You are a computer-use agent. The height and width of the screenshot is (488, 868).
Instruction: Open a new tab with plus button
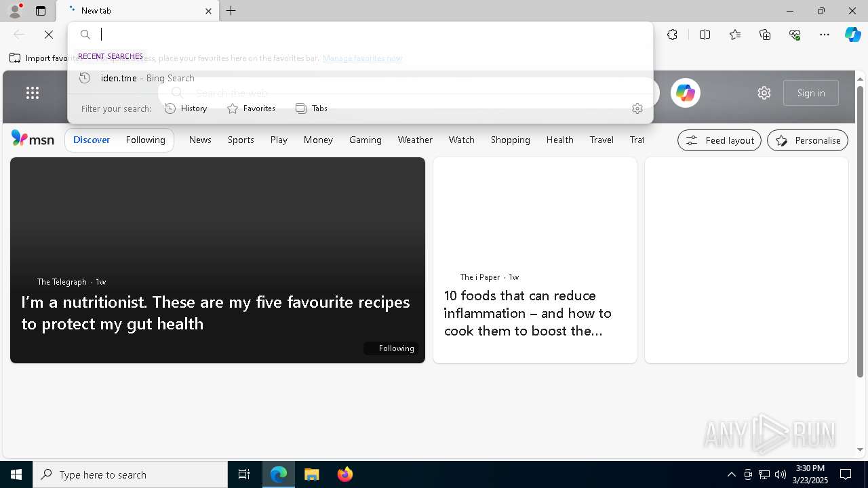click(x=231, y=11)
